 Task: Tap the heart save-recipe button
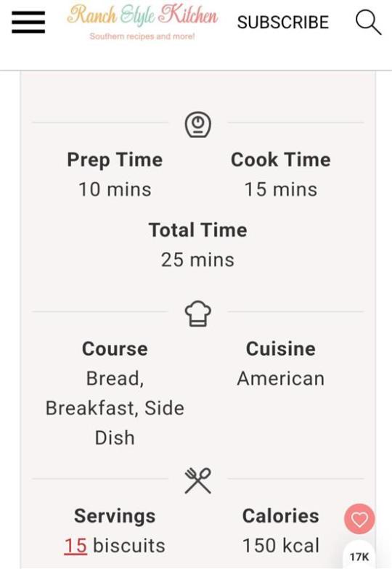pos(359,519)
